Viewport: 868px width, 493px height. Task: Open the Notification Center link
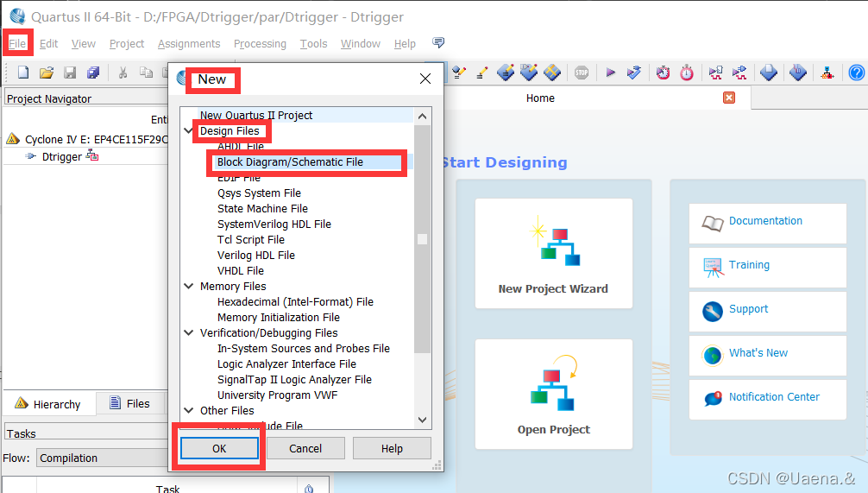774,396
